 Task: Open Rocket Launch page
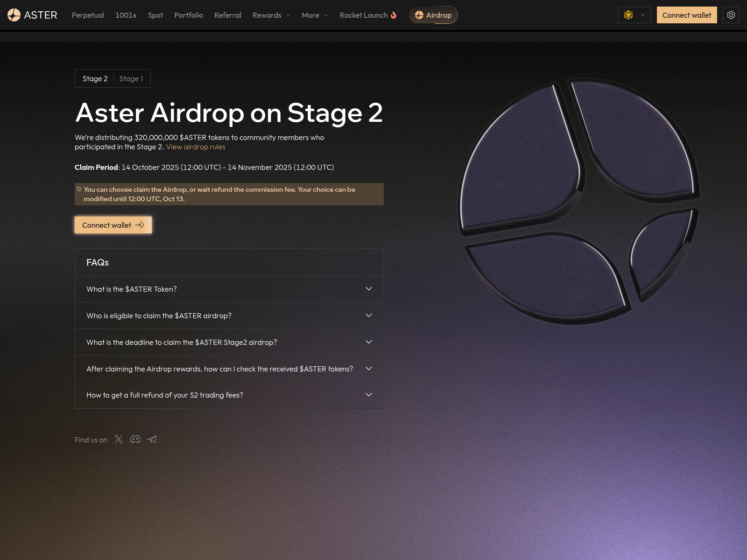point(368,15)
